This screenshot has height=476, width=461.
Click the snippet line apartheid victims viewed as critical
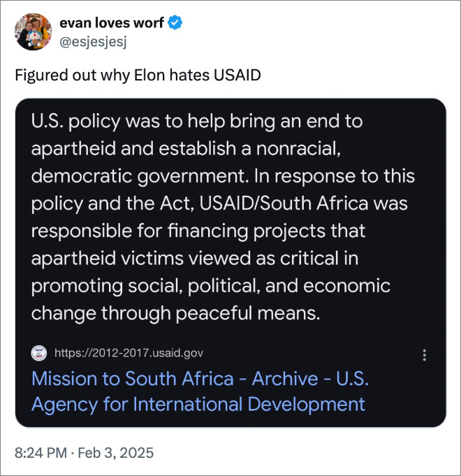(x=195, y=259)
